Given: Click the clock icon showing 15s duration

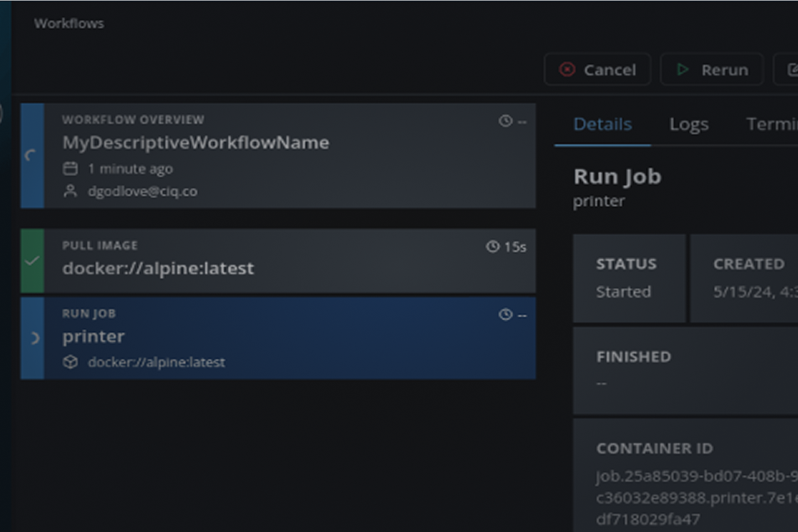Looking at the screenshot, I should click(492, 247).
